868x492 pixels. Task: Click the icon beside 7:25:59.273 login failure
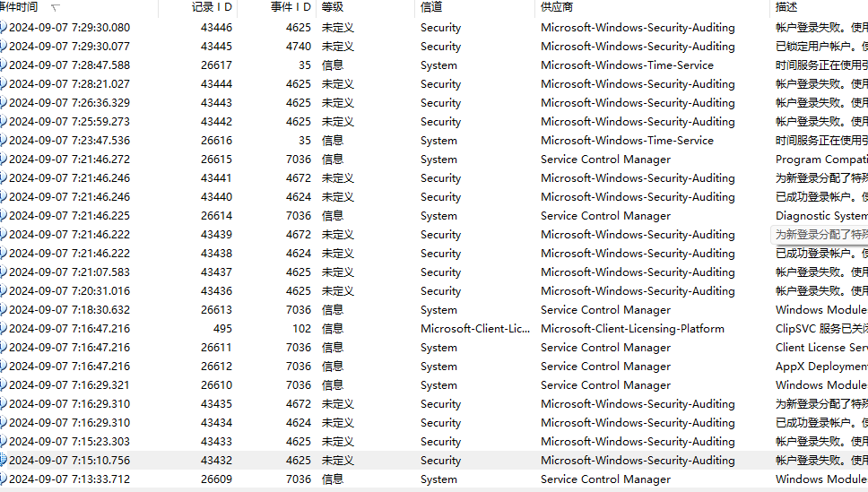4,122
